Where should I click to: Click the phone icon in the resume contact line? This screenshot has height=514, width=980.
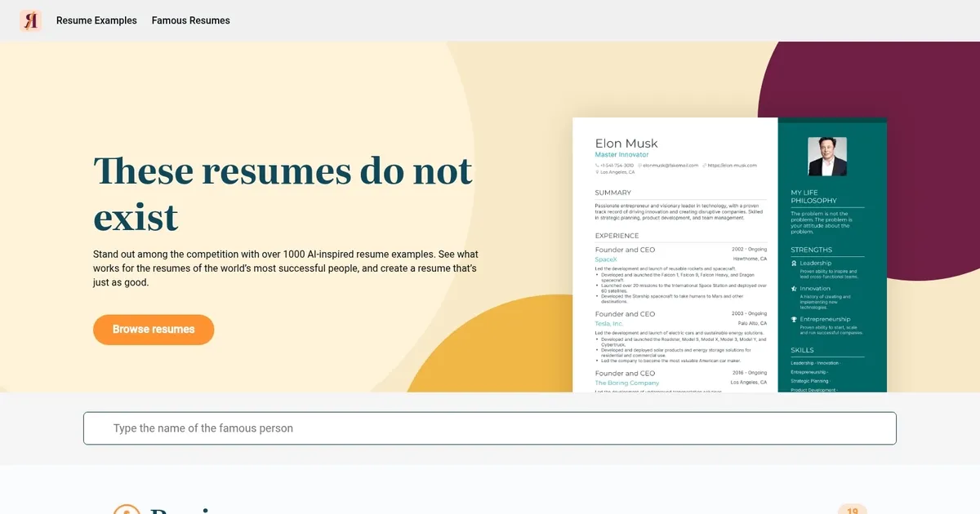598,166
